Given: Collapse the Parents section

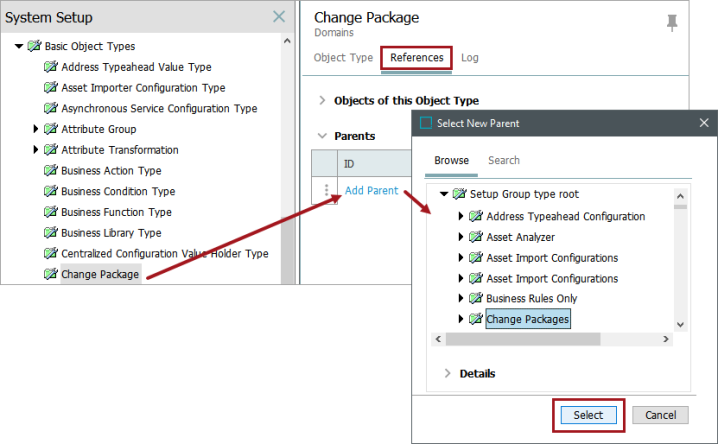Looking at the screenshot, I should pos(322,136).
